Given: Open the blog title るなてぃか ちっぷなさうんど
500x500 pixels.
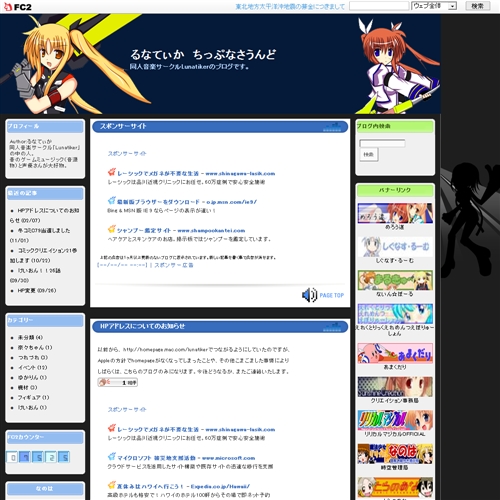Looking at the screenshot, I should tap(203, 54).
